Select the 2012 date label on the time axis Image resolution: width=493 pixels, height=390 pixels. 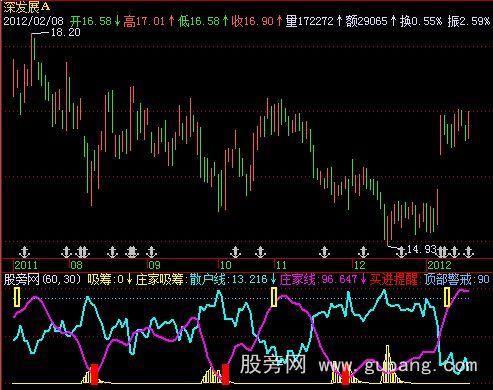pyautogui.click(x=439, y=265)
